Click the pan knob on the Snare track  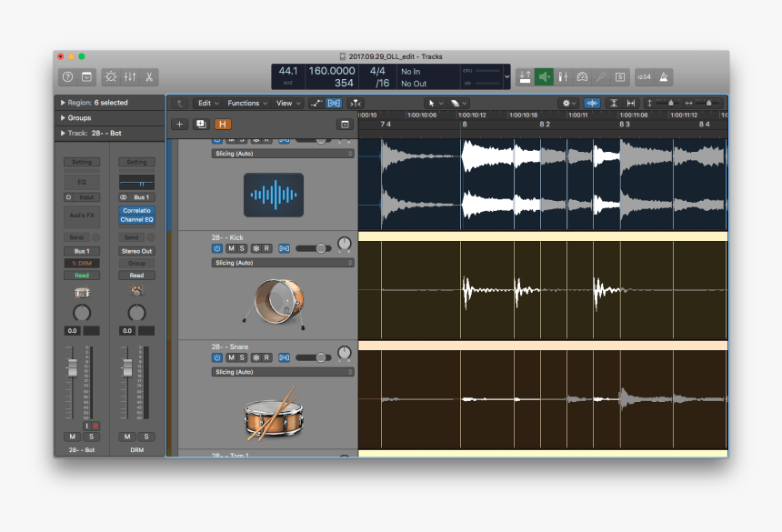click(x=346, y=353)
